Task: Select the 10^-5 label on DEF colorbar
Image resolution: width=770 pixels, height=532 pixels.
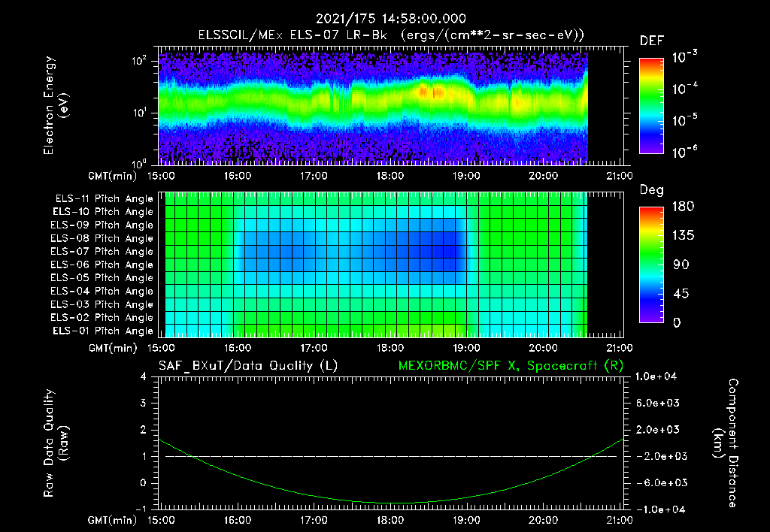Action: coord(684,119)
